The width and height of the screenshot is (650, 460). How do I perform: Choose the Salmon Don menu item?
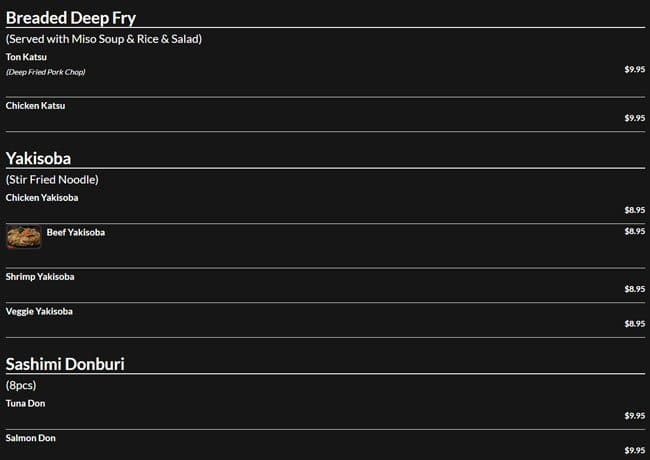coord(29,439)
